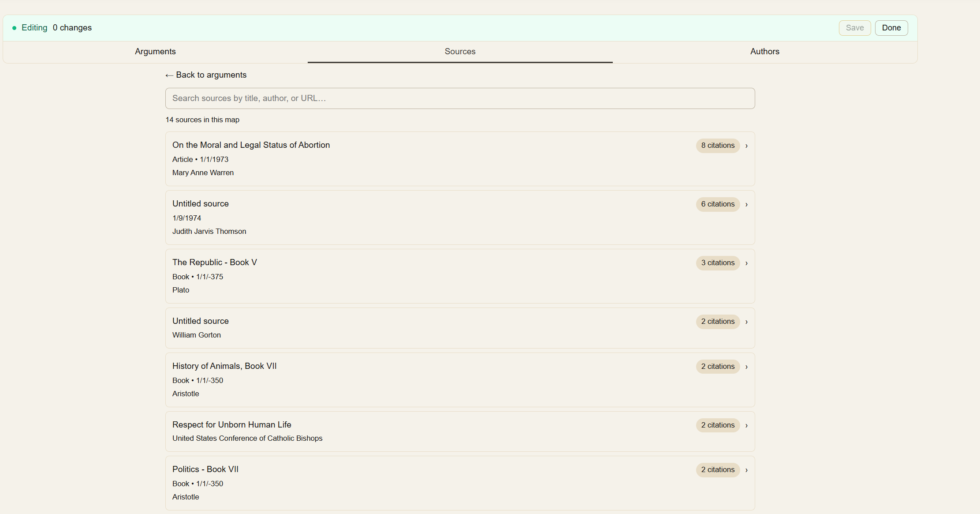Follow the Back to arguments link

(206, 75)
